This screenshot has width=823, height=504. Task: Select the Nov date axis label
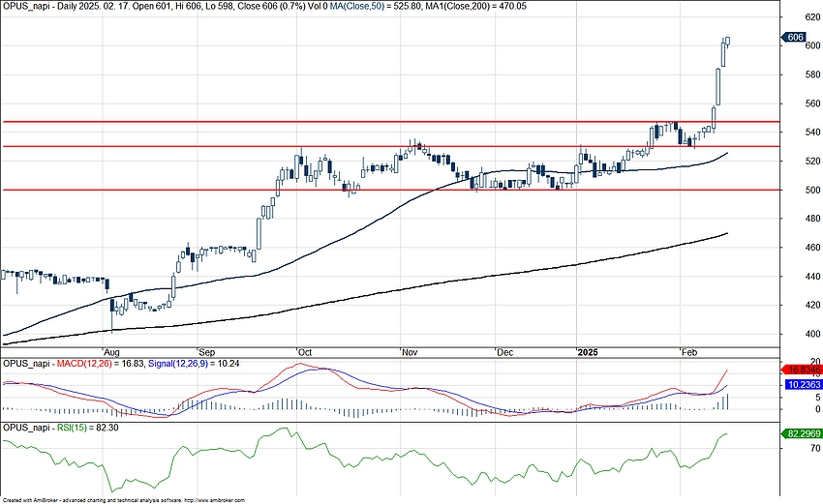[x=410, y=352]
